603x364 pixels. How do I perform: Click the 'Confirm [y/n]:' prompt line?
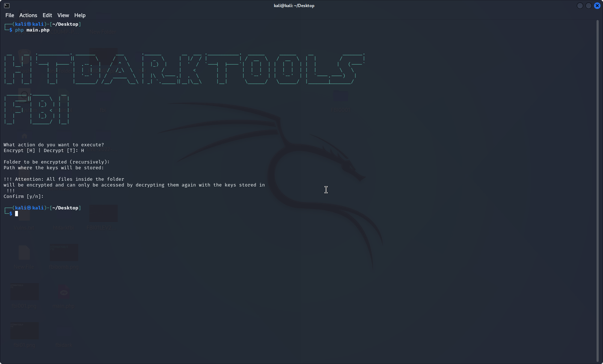24,196
